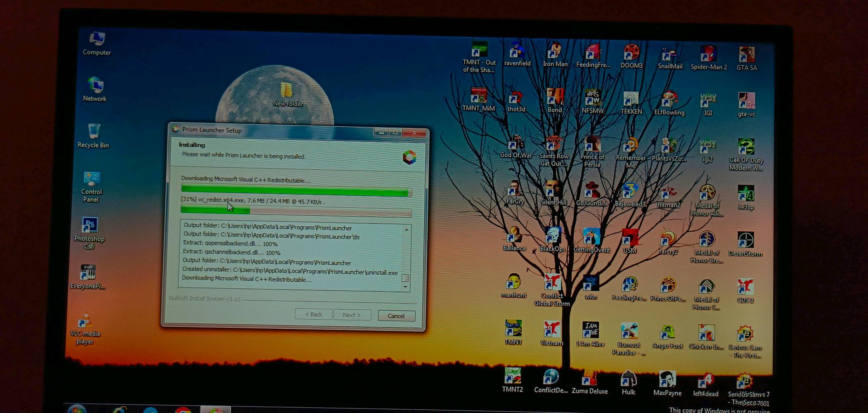Select the God Of War shortcut

coord(516,147)
